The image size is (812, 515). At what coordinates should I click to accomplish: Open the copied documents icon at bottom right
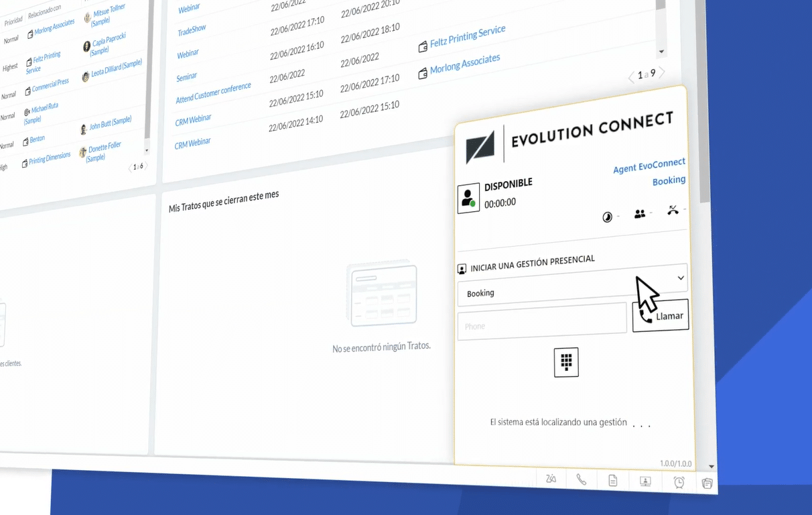707,481
